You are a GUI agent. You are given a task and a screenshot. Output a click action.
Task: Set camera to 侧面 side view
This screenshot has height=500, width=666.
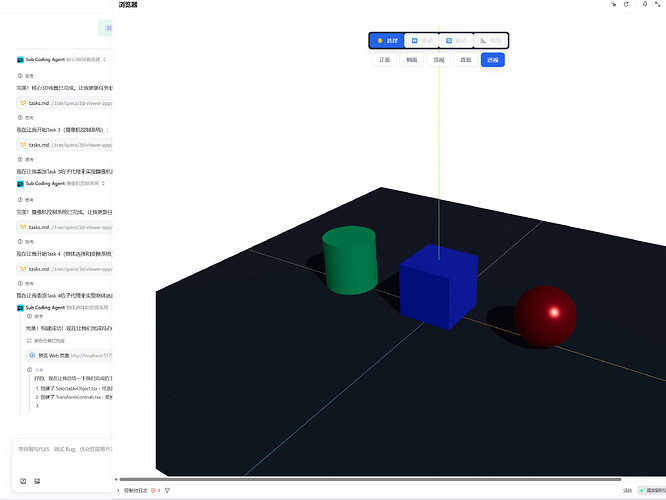[412, 60]
